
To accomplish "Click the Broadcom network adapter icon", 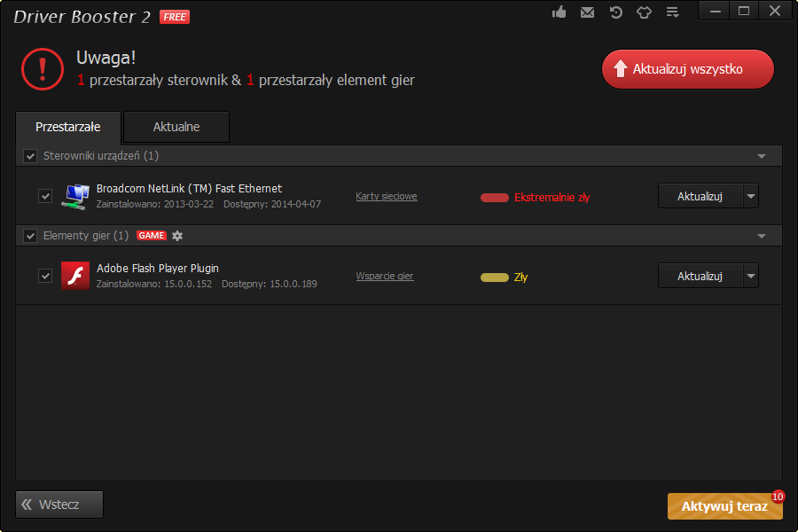I will 75,196.
